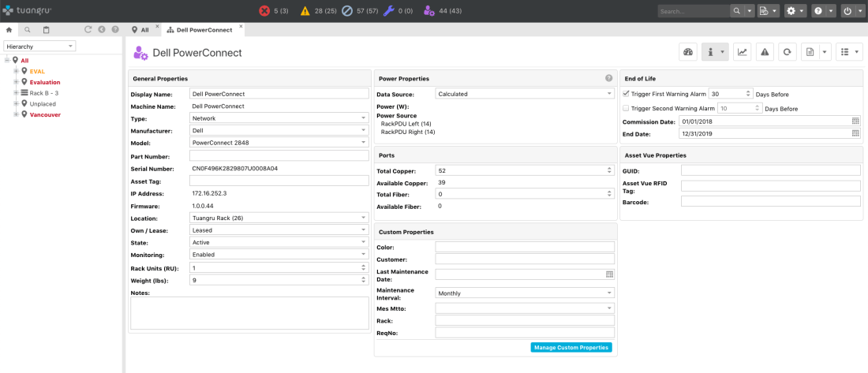Image resolution: width=868 pixels, height=373 pixels.
Task: Click the first warning alarm days stepper
Action: (x=748, y=94)
